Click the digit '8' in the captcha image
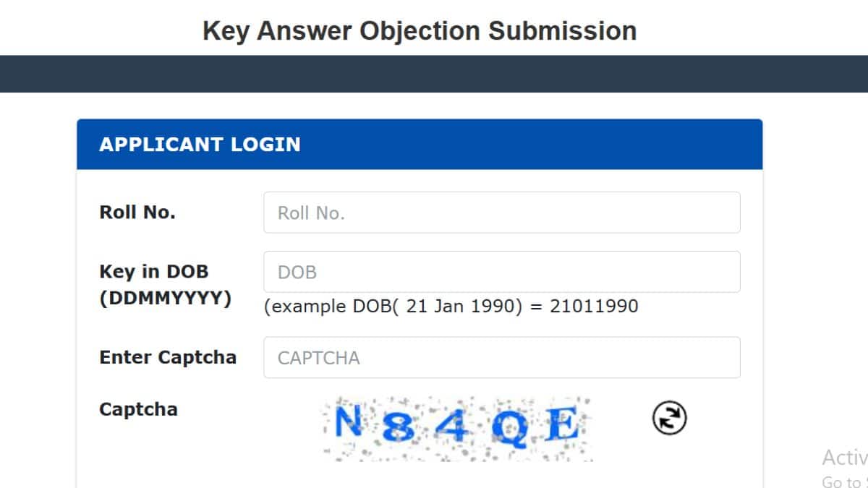 coord(398,429)
